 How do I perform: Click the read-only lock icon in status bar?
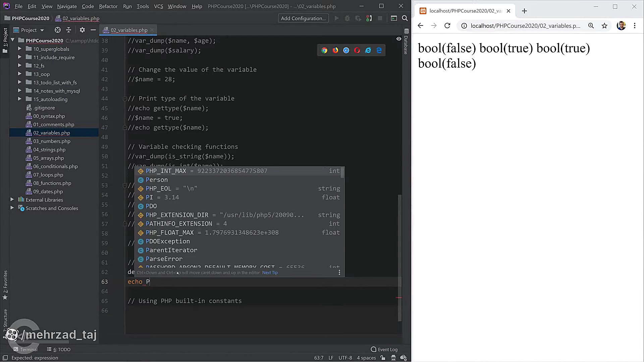pos(383,358)
